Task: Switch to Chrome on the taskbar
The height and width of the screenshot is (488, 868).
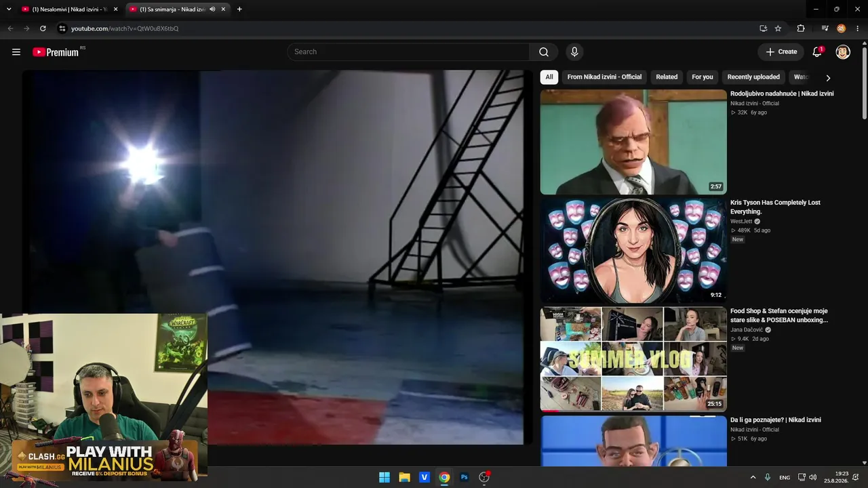Action: [x=444, y=477]
